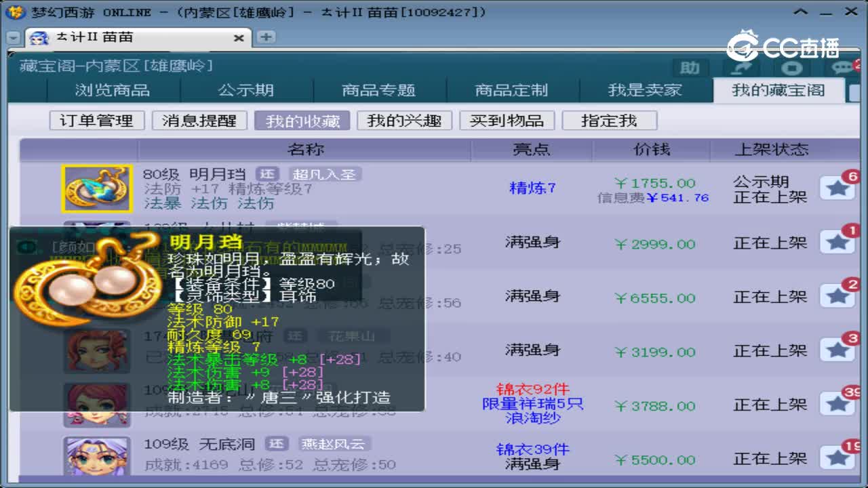Click the 限量祥瑞5只 highlight text

[x=532, y=404]
